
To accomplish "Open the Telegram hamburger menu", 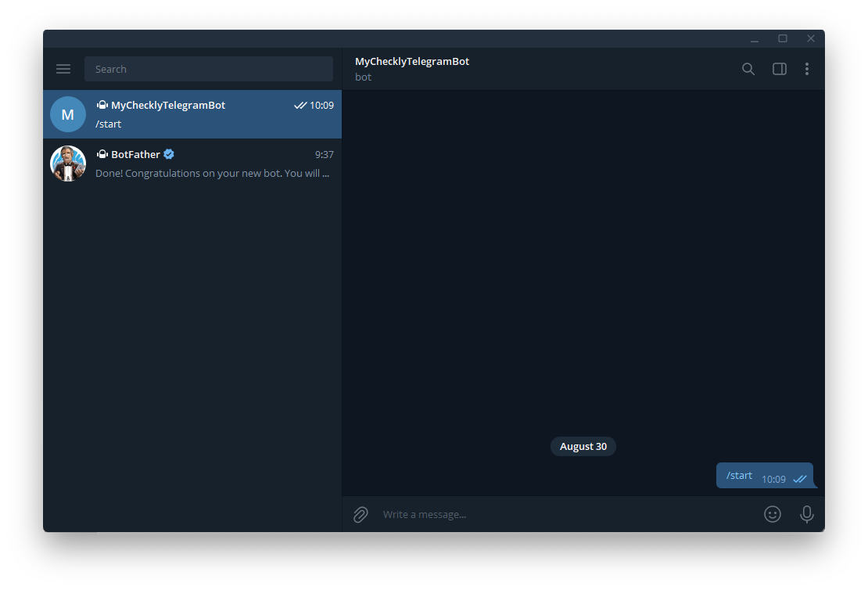I will (63, 69).
